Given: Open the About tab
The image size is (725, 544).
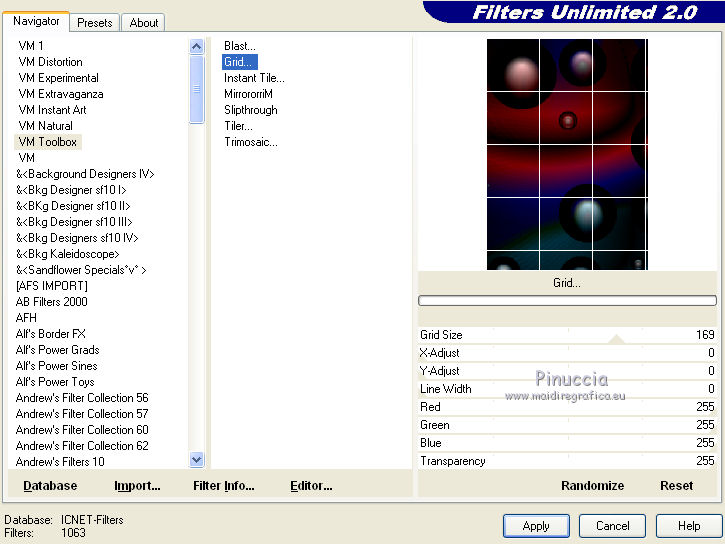Looking at the screenshot, I should coord(144,22).
